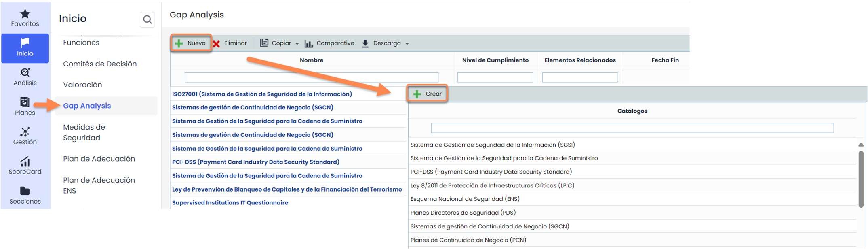Click the Catálogos filter text box

632,128
